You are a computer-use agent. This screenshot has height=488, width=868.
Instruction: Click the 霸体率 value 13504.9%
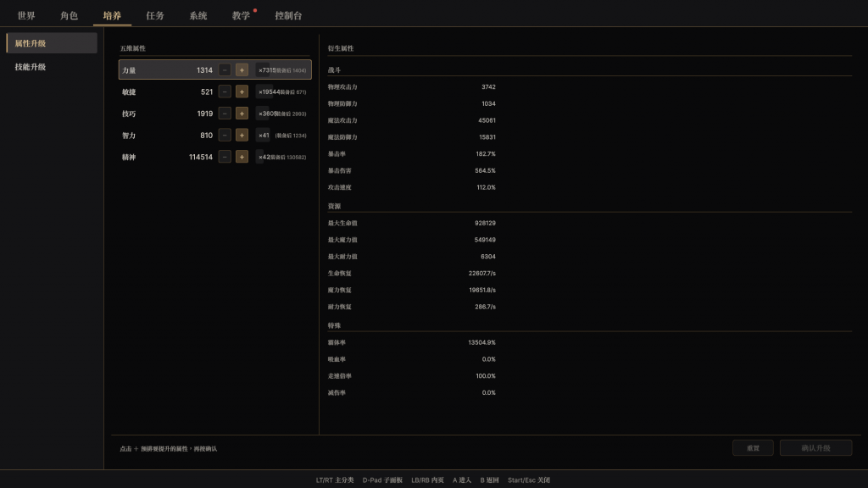point(481,342)
